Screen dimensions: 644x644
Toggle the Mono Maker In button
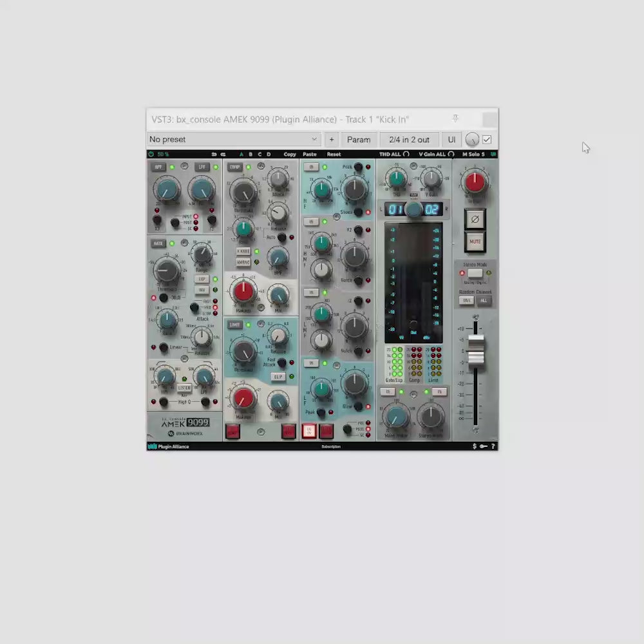pos(388,392)
